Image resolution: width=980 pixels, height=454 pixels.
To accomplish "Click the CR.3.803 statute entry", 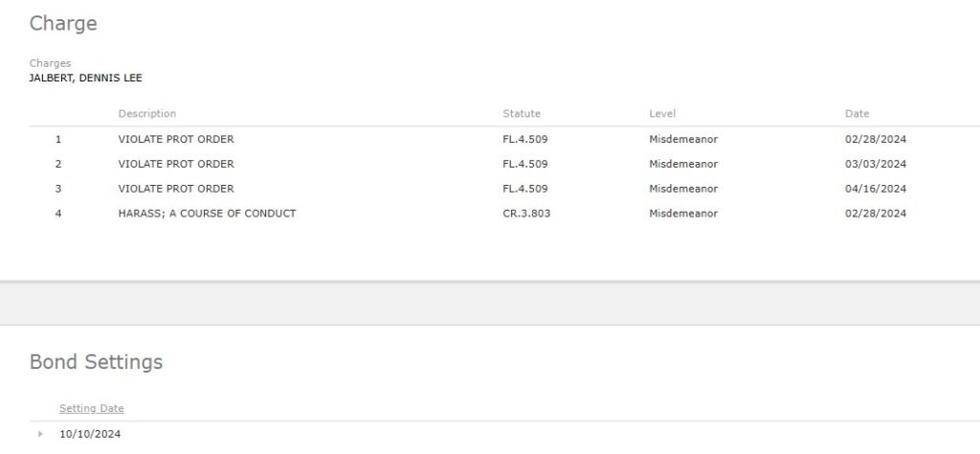I will click(x=526, y=214).
